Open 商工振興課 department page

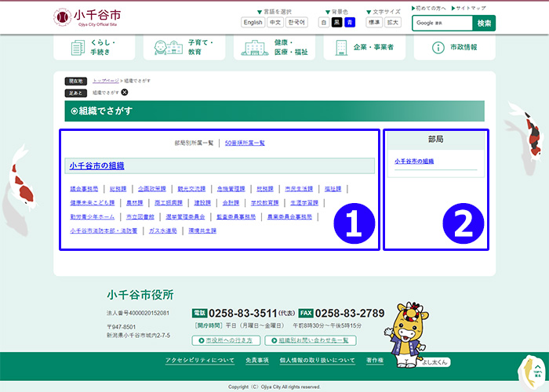[x=169, y=202]
